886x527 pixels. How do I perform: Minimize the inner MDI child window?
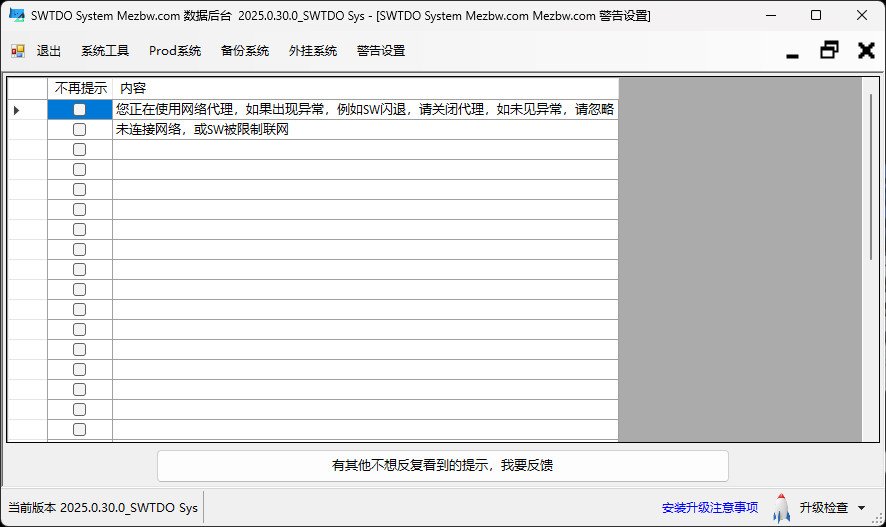(x=793, y=51)
